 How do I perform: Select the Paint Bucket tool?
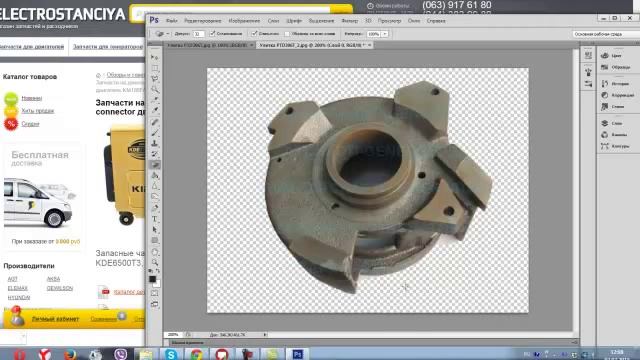[x=155, y=175]
